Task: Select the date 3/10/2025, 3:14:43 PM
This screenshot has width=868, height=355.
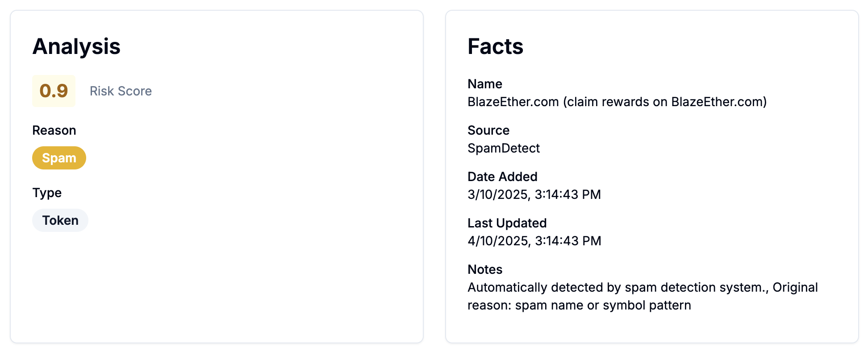Action: click(534, 194)
